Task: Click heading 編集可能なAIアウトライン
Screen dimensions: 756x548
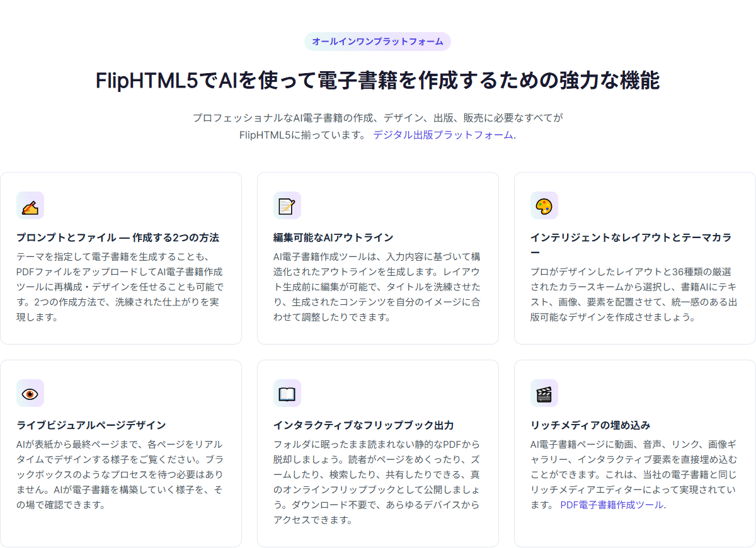Action: tap(333, 237)
